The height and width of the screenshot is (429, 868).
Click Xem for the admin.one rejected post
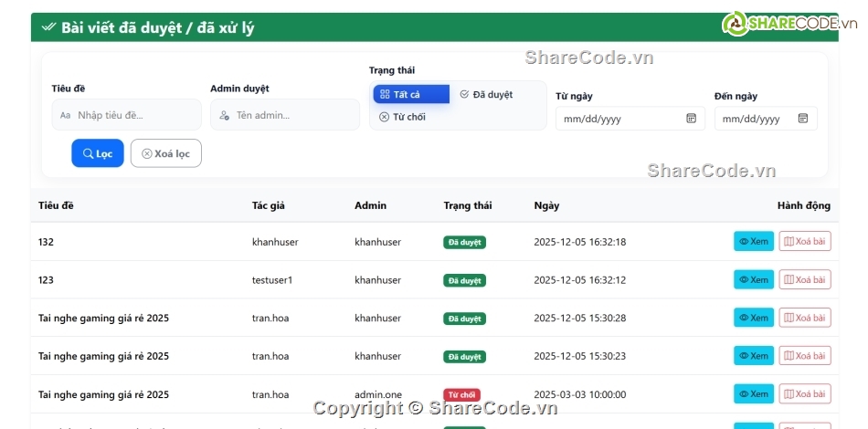tap(754, 393)
